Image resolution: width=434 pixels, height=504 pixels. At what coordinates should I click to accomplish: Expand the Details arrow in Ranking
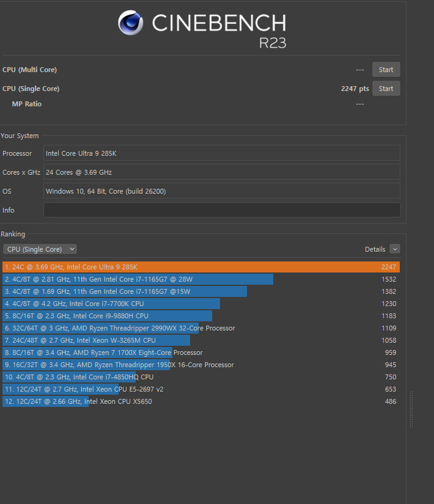394,249
